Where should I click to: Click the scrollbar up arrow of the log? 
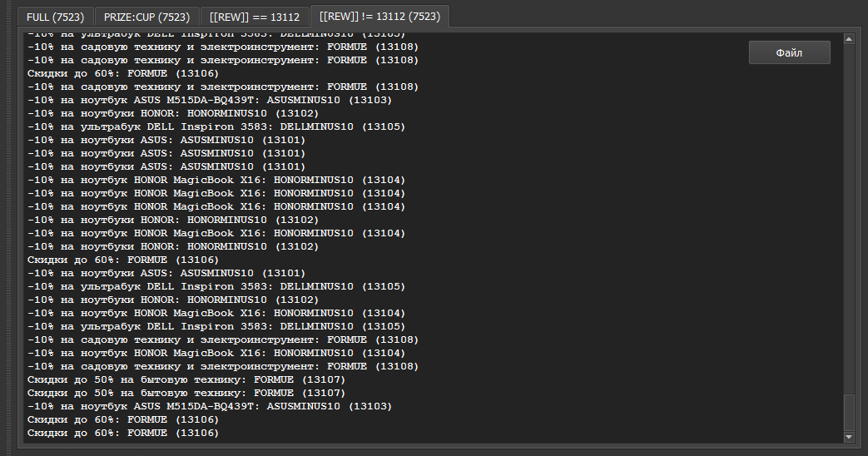point(849,39)
